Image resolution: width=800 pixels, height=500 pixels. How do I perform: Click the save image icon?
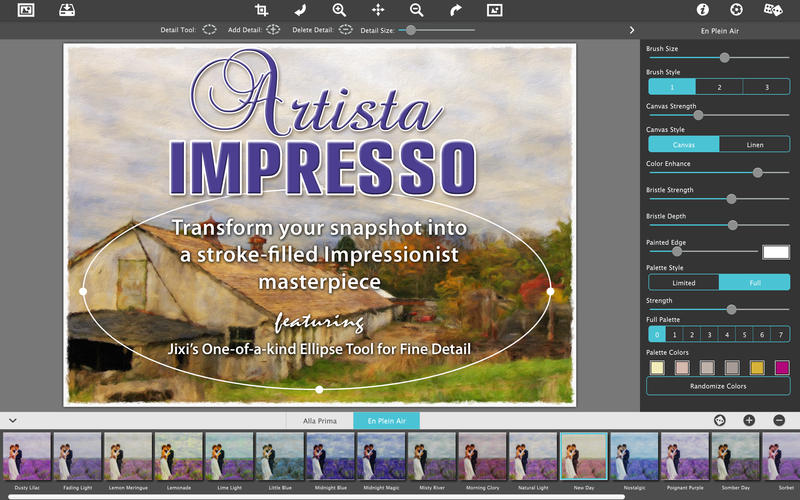(x=66, y=10)
